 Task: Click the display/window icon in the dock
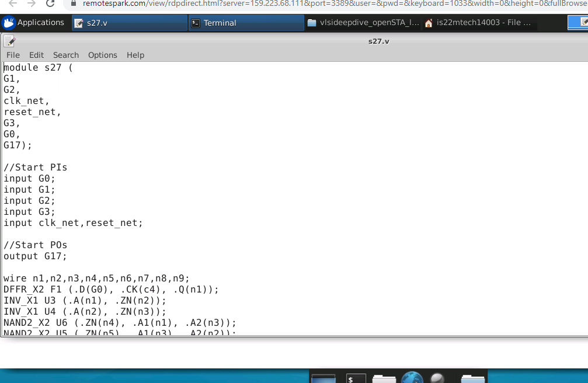click(x=324, y=378)
